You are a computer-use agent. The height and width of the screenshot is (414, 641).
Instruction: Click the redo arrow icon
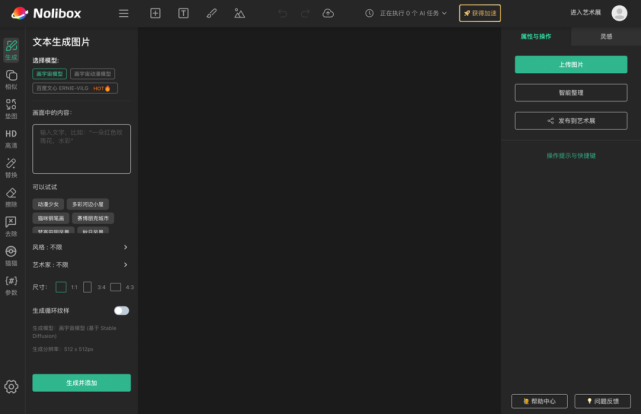(x=305, y=13)
